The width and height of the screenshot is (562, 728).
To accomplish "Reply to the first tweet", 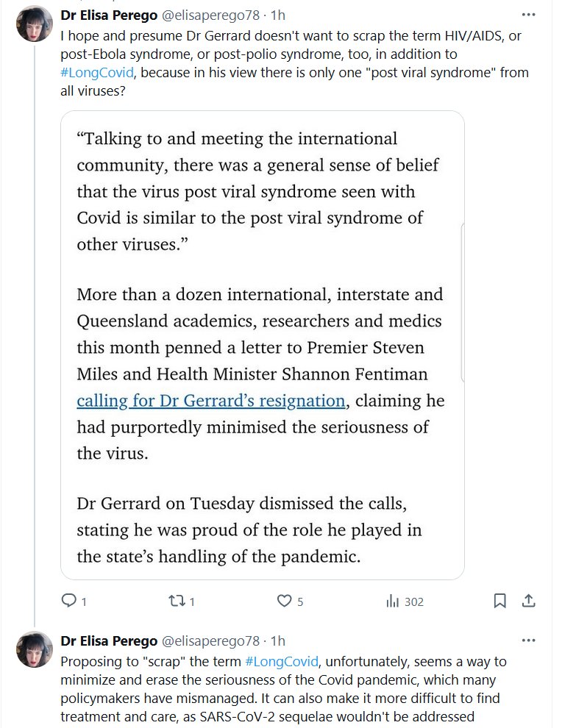I will [x=69, y=602].
